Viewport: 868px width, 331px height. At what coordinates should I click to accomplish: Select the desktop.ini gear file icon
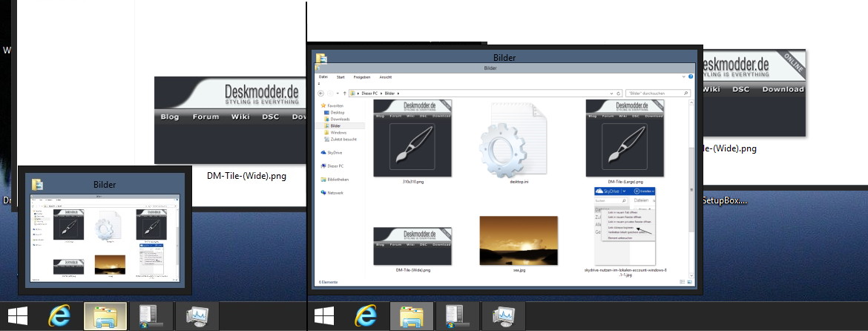513,139
